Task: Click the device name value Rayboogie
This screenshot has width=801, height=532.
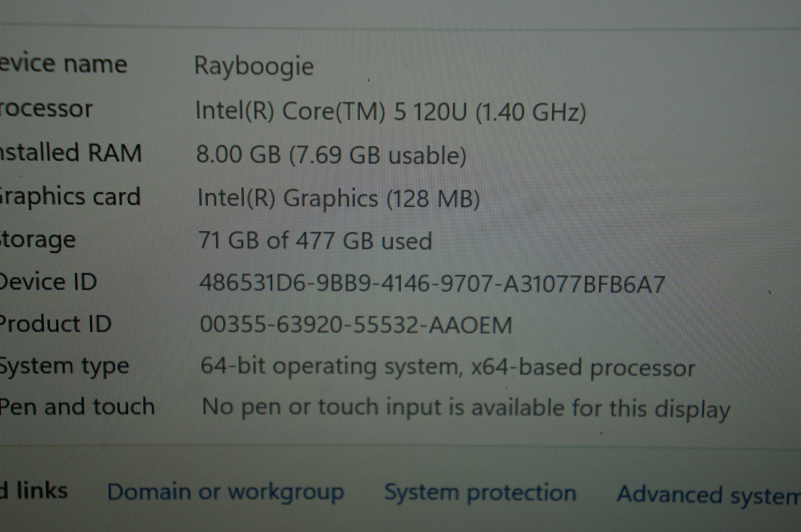Action: [254, 67]
